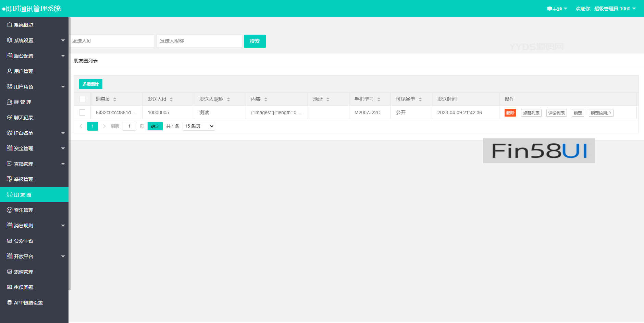Click the chat bubble icon beside 聊天记录
The height and width of the screenshot is (323, 644).
tap(10, 117)
